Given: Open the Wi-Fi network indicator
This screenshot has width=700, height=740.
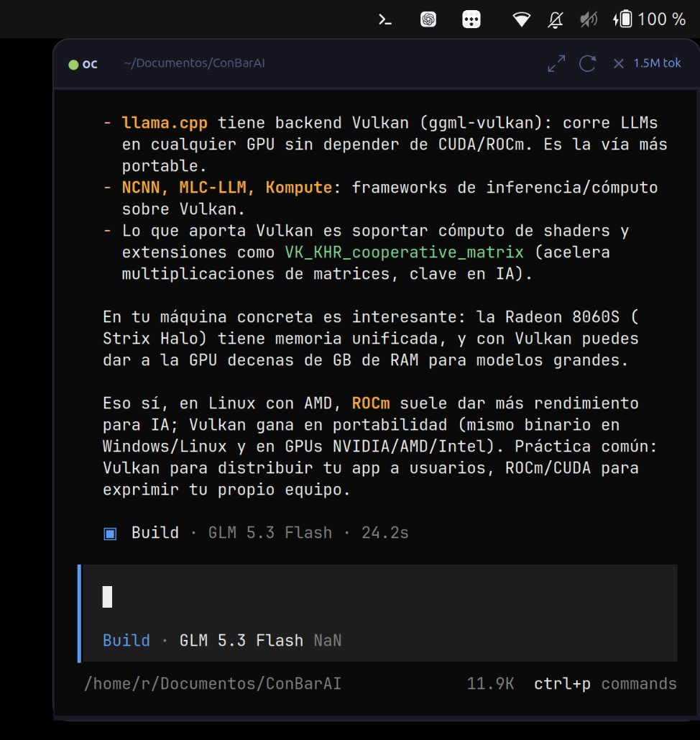Looking at the screenshot, I should (522, 19).
